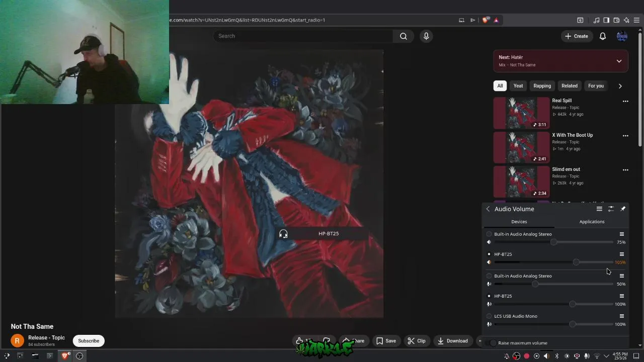The image size is (644, 362).
Task: Click the Download button
Action: point(452,341)
